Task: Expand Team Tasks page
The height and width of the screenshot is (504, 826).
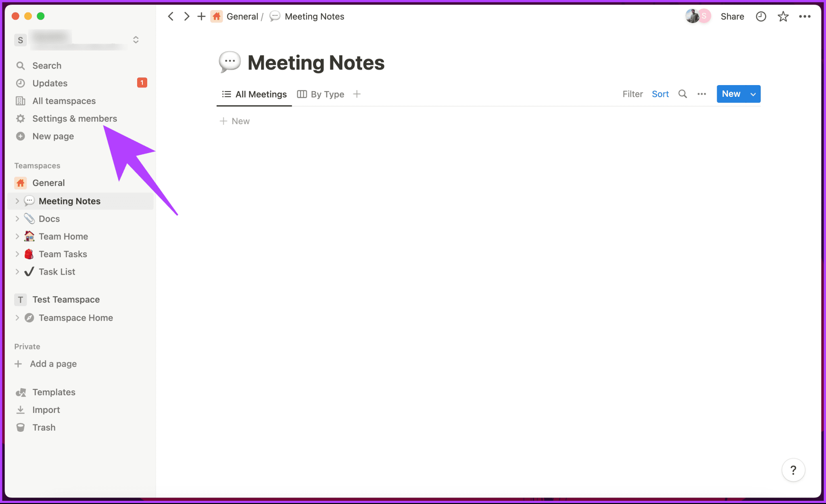Action: 17,254
